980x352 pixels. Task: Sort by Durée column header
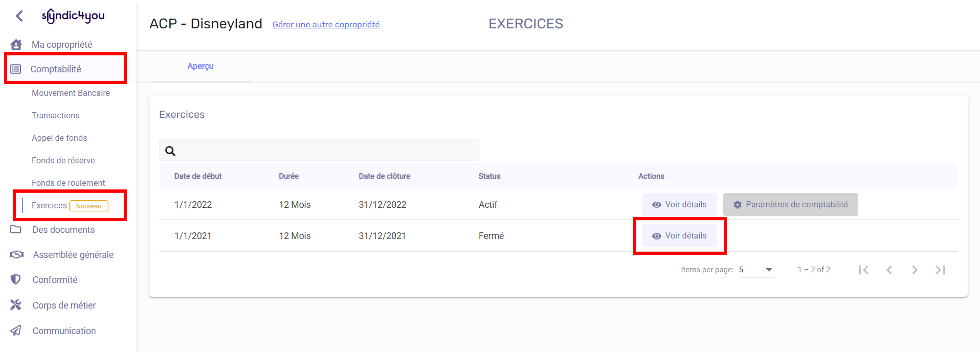coord(288,176)
